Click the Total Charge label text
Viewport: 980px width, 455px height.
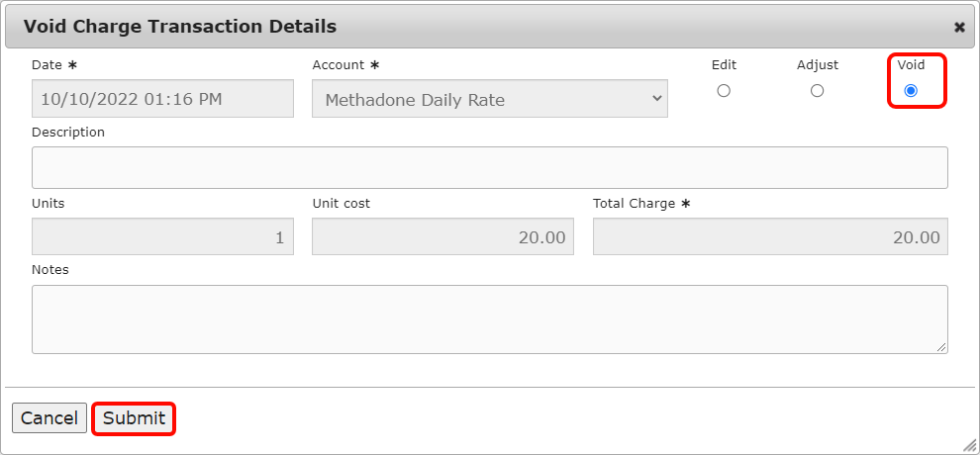tap(634, 204)
